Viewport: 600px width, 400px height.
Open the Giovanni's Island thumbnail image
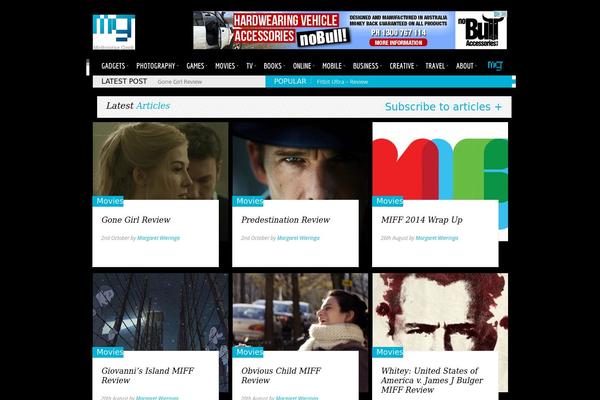point(160,312)
